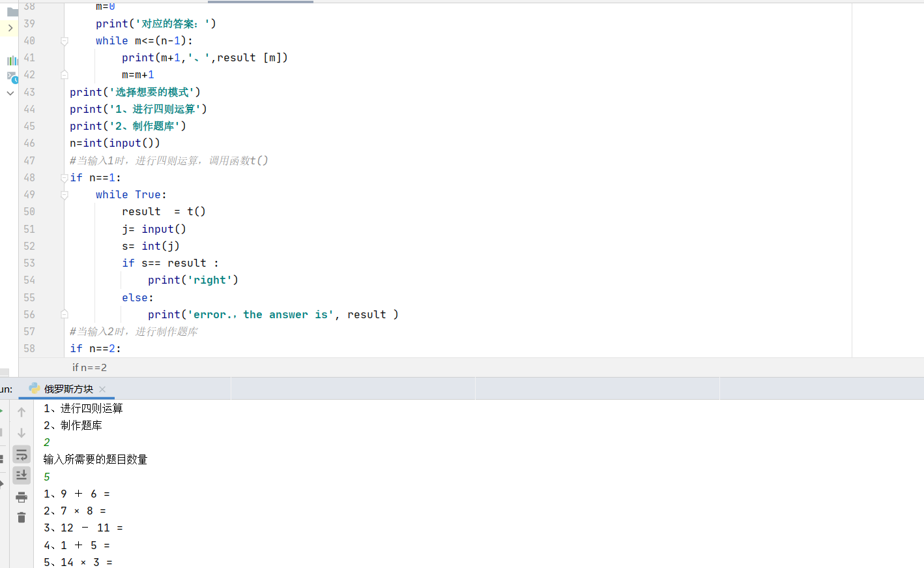Click the console question '3、12 - 11 ='

[83, 528]
